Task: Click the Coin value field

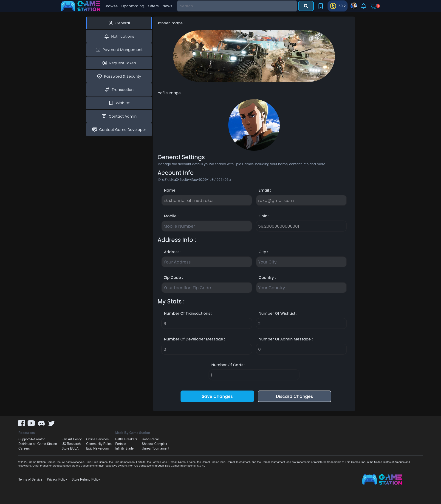Action: click(301, 226)
